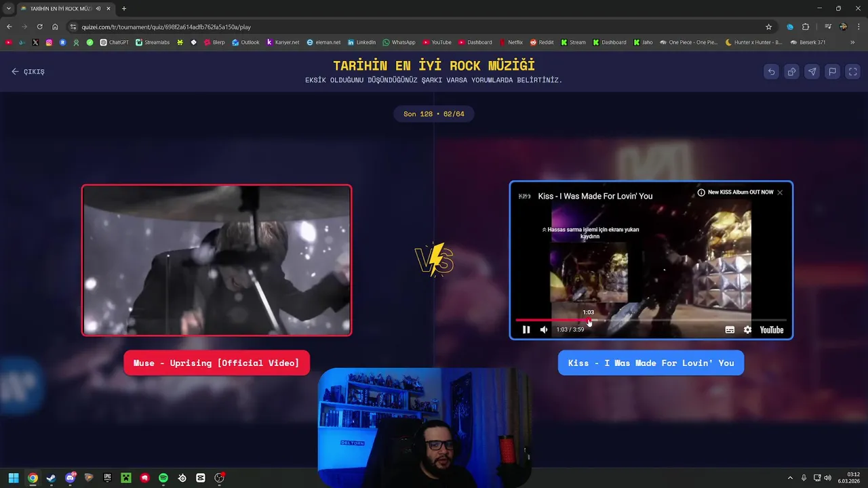Play the Muse Uprising video thumbnail

coord(217,260)
